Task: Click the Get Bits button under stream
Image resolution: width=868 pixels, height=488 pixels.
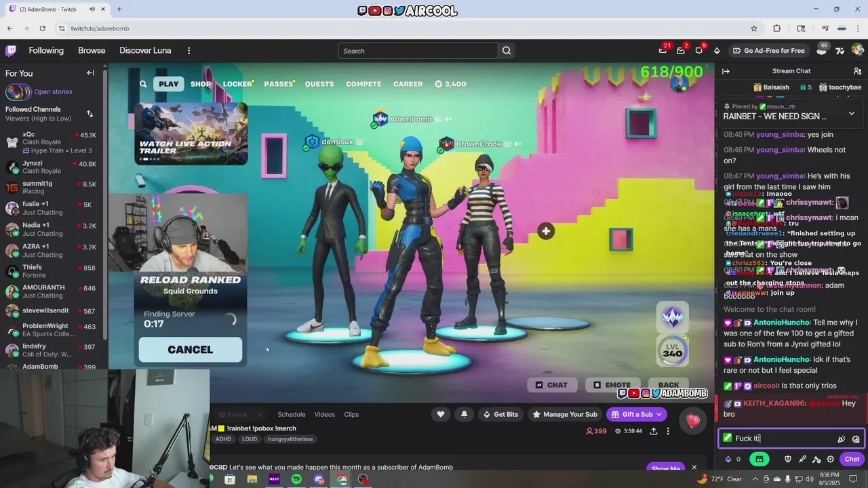Action: 500,414
